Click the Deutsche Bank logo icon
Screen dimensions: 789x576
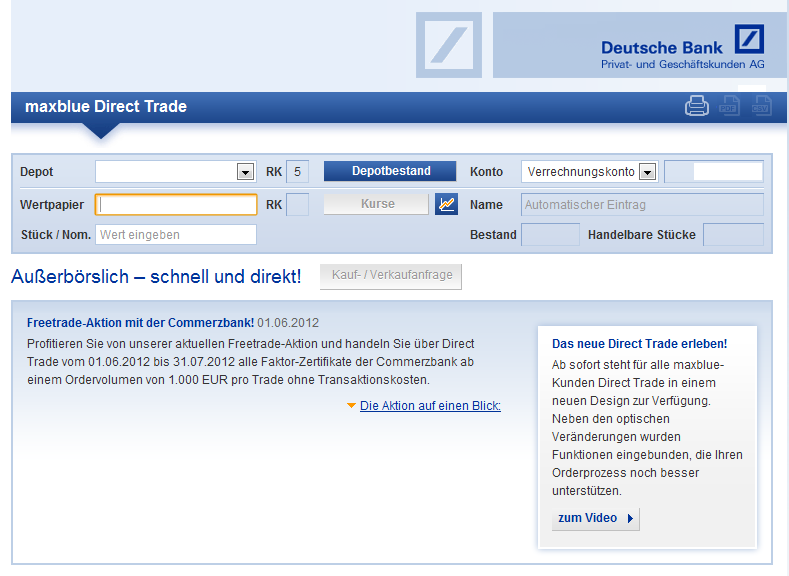(x=749, y=39)
